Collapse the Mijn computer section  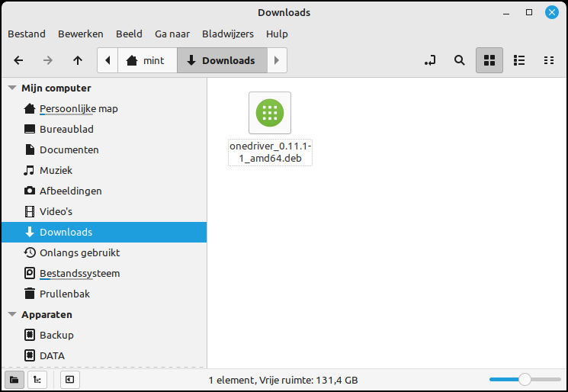(12, 88)
